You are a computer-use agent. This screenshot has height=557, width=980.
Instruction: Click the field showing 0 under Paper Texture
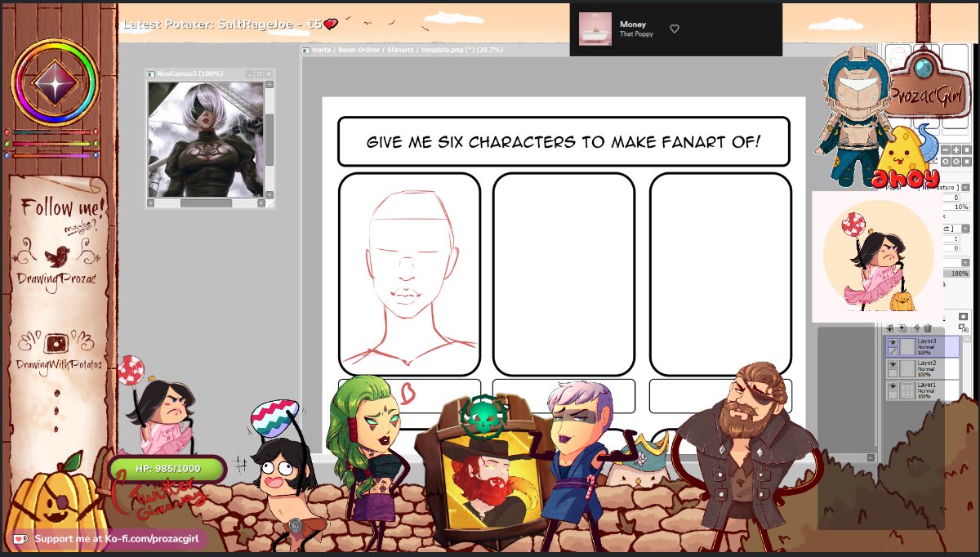pyautogui.click(x=951, y=198)
